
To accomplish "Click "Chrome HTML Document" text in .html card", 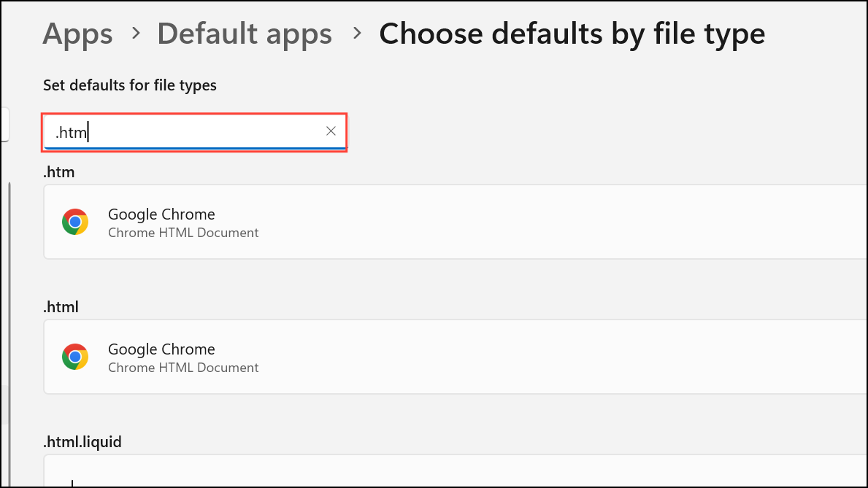I will coord(183,368).
